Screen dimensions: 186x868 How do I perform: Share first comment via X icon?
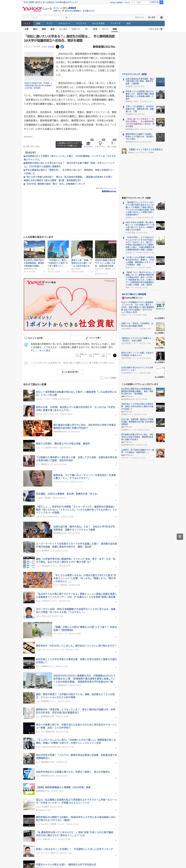[114, 355]
